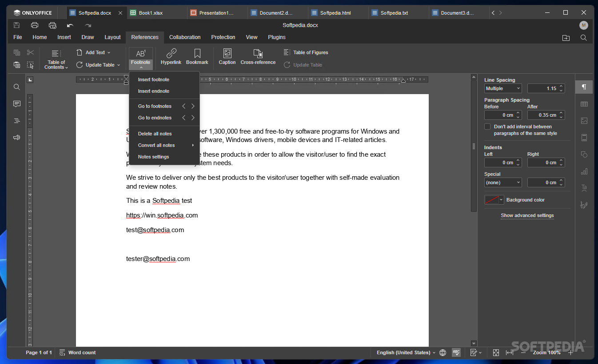Open the English (United States) language dropdown

tap(406, 352)
